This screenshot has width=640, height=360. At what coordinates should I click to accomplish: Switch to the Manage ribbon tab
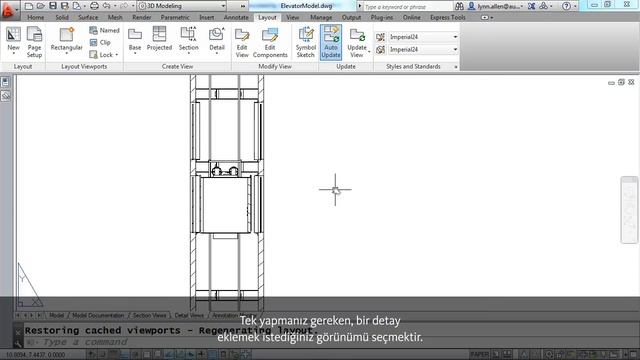[x=321, y=18]
